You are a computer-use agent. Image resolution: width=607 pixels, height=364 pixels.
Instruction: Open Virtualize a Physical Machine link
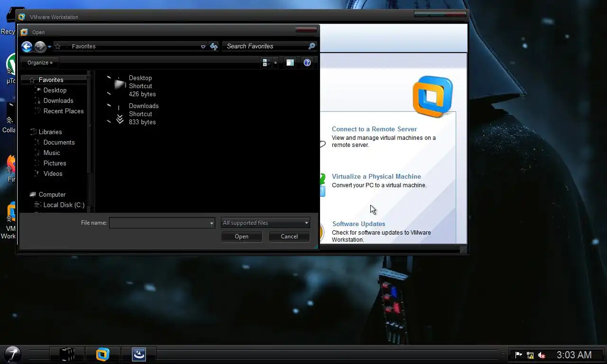tap(376, 176)
